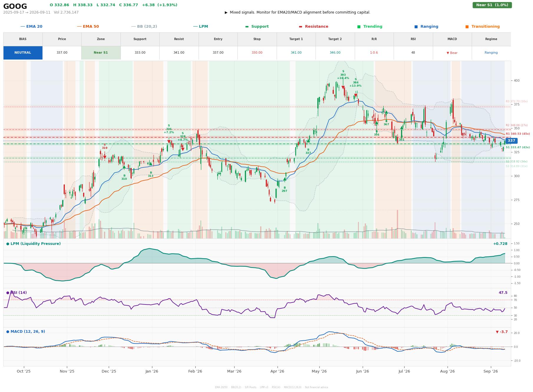Click the sell marker labeled S 336 +7.2%
Screen dimensions: 533x392
click(169, 142)
